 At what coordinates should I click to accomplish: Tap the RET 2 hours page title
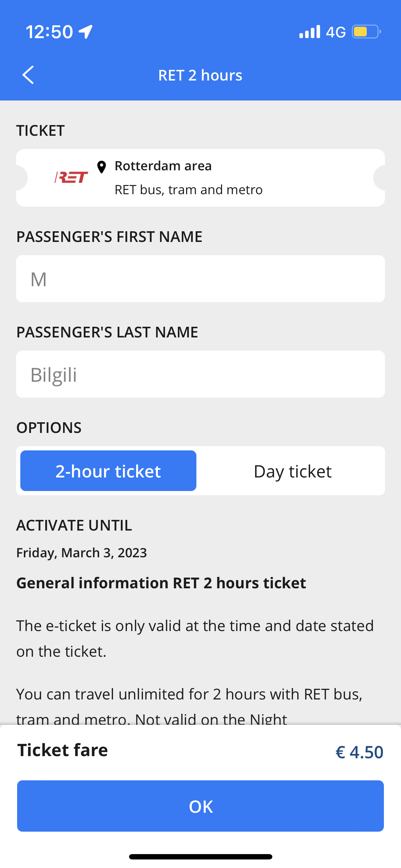pos(200,75)
